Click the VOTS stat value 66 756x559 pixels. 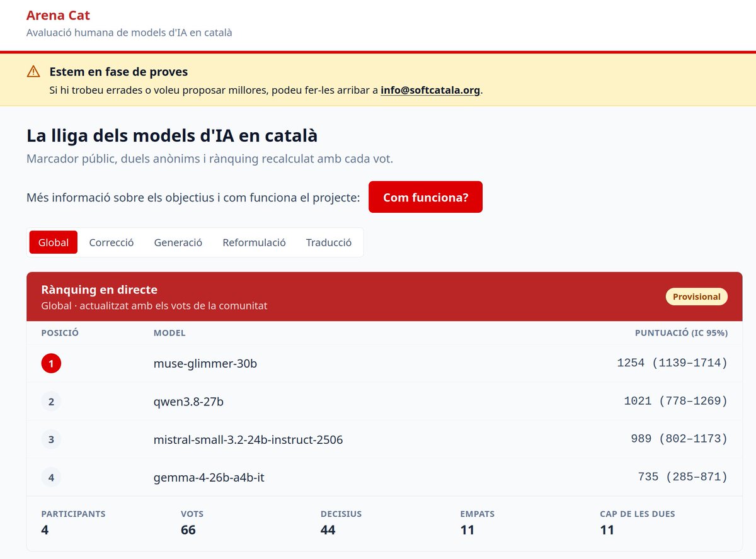[x=188, y=530]
